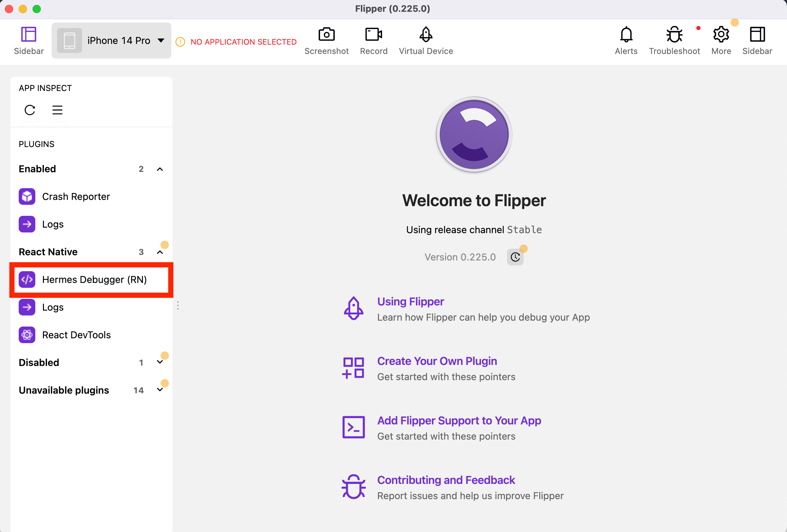Click the Unavailable plugins count 14

tap(138, 390)
